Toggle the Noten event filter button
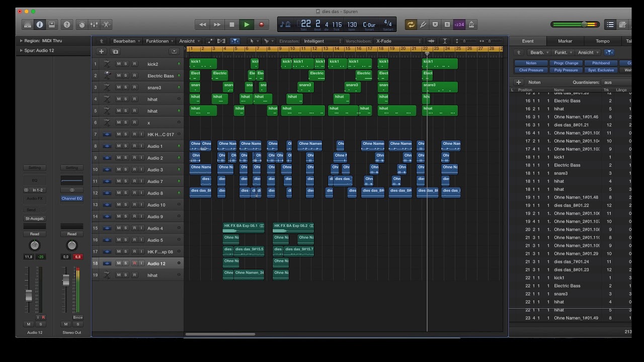644x362 pixels. pyautogui.click(x=531, y=63)
